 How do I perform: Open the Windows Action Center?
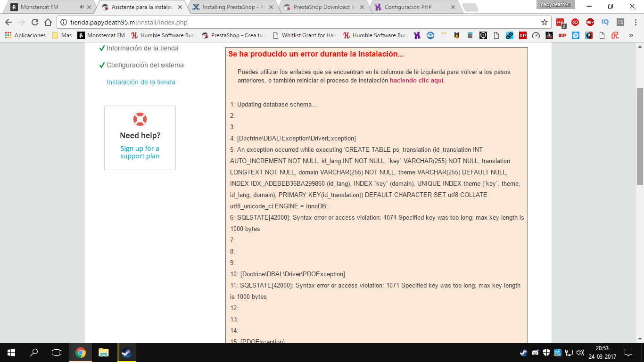coord(628,353)
